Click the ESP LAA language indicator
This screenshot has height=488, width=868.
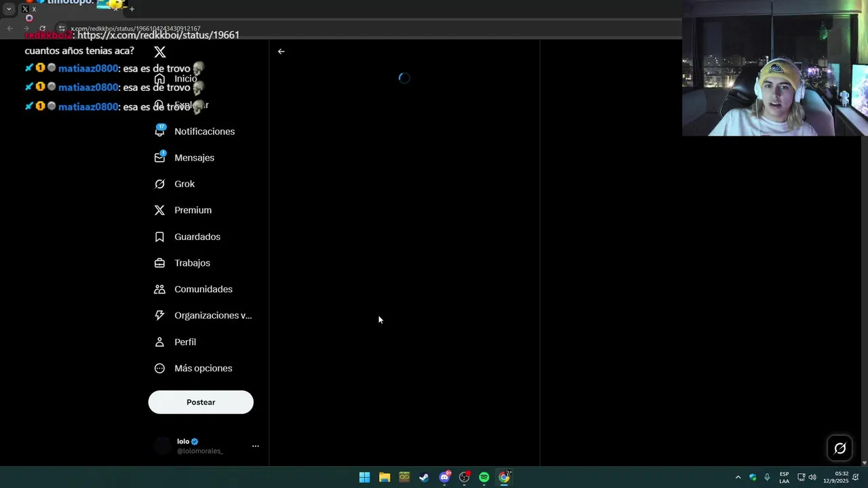(785, 477)
